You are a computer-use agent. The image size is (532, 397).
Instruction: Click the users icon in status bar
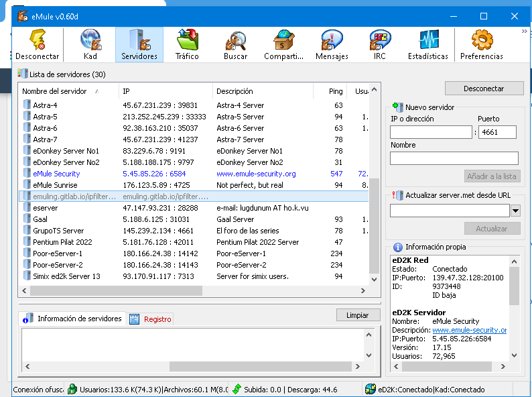tap(72, 389)
